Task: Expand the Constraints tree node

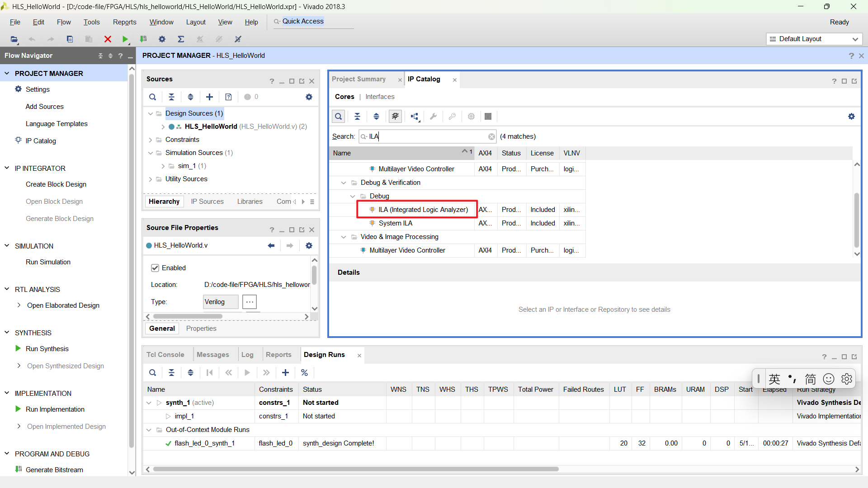Action: point(151,140)
